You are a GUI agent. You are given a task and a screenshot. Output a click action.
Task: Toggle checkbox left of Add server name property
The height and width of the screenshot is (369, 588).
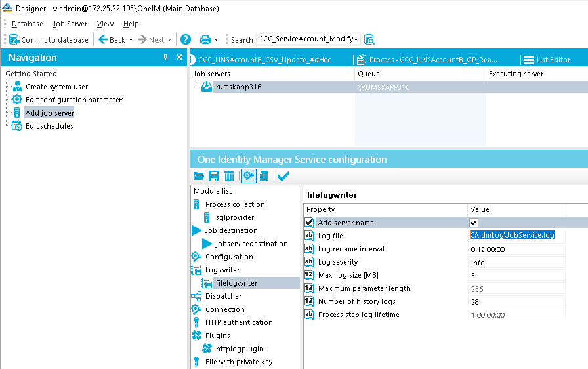(309, 223)
